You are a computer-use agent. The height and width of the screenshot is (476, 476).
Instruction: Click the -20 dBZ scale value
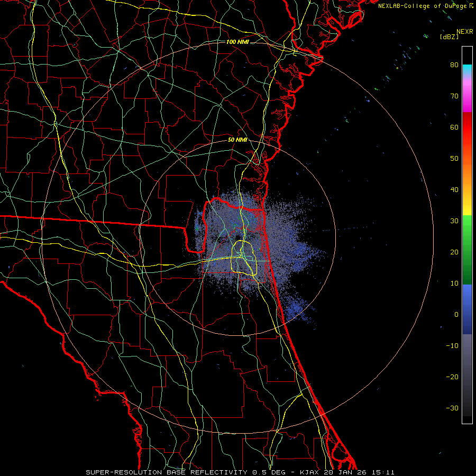[452, 377]
